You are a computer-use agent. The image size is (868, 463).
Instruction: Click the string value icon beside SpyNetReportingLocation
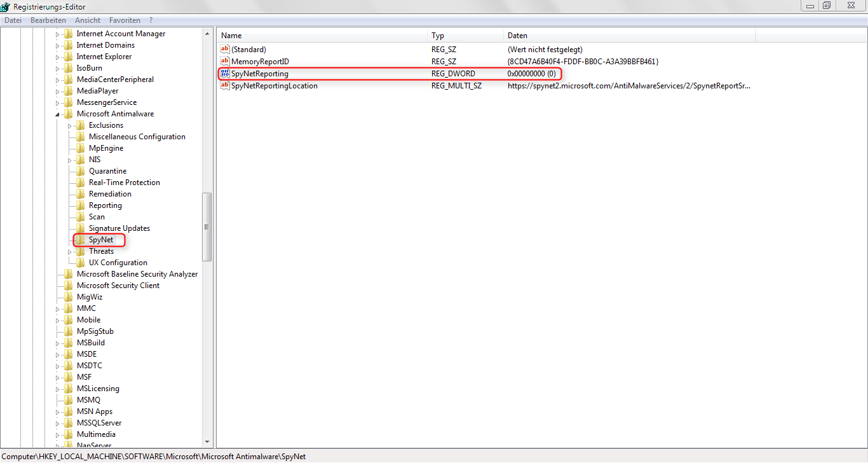tap(225, 85)
